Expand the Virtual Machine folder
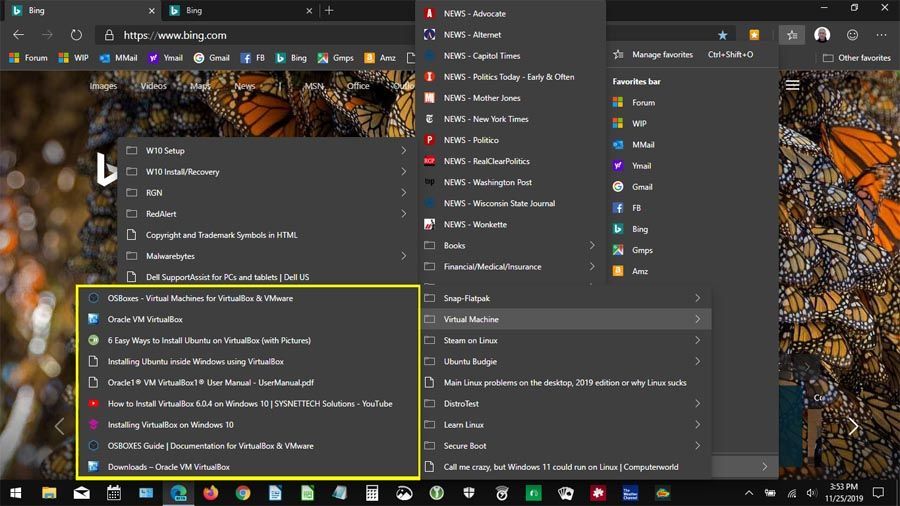The width and height of the screenshot is (900, 506). [x=565, y=319]
